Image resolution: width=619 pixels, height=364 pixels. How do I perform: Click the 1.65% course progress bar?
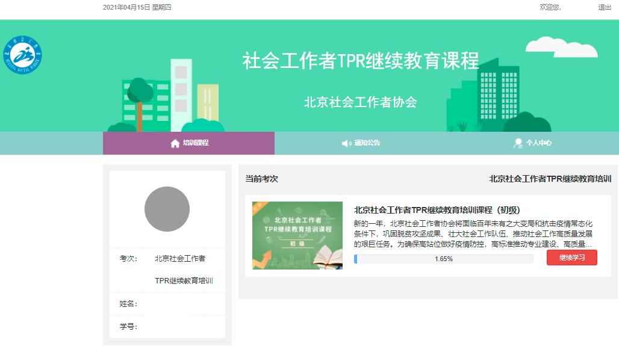[x=444, y=259]
